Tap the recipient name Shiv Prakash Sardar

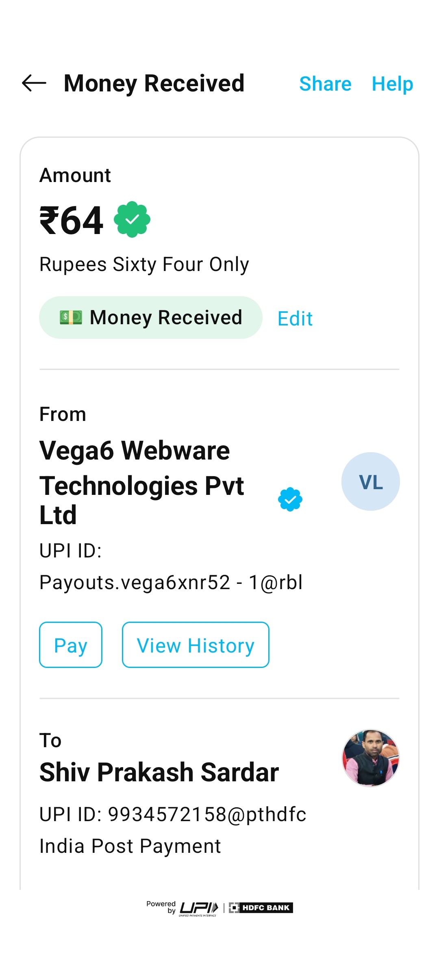[159, 772]
